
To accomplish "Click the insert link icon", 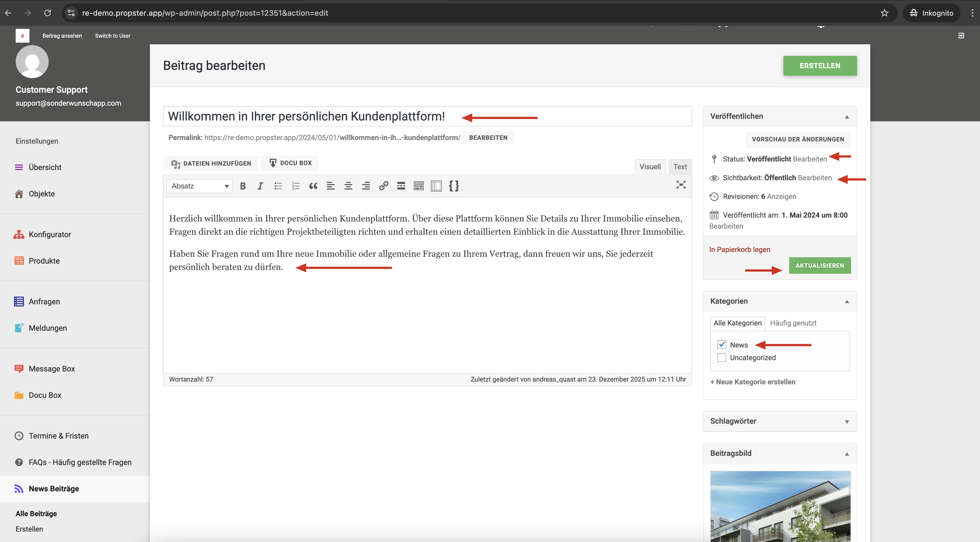I will click(384, 186).
